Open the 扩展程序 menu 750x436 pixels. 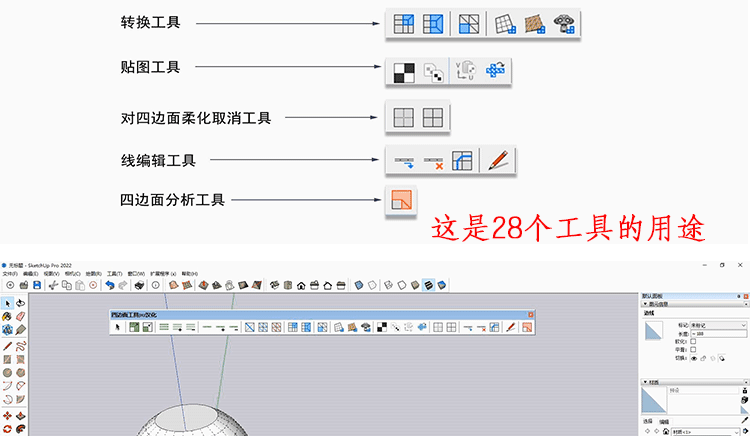[163, 274]
